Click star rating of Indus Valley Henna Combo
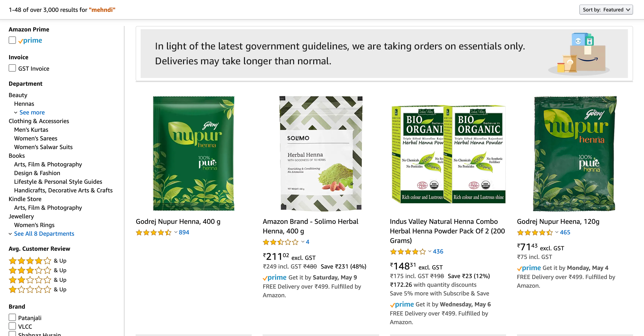The height and width of the screenshot is (336, 644). pyautogui.click(x=408, y=252)
